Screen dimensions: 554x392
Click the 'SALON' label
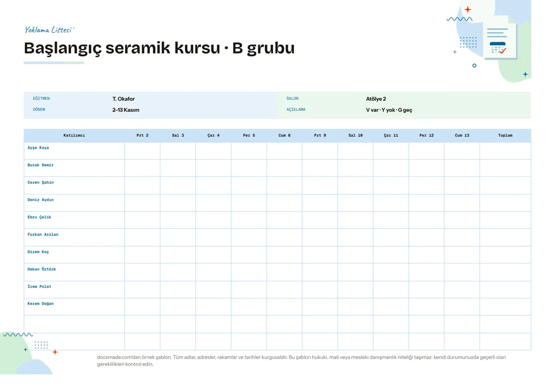click(292, 98)
